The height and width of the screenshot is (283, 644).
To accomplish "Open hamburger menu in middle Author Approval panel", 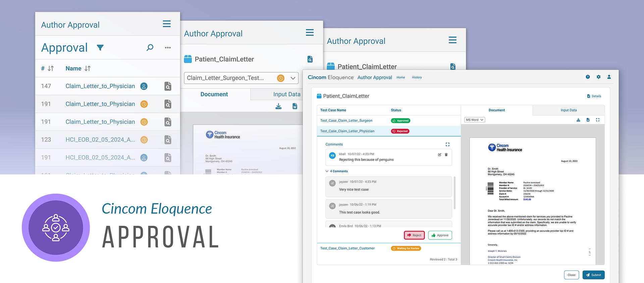I will click(310, 33).
